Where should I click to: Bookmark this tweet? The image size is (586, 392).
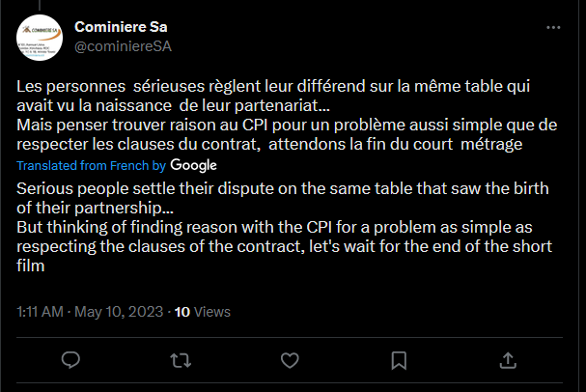click(x=399, y=360)
